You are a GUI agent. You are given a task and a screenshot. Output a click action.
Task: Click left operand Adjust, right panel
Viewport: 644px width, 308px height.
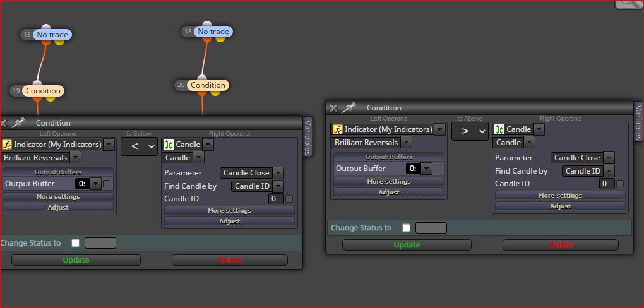tap(389, 192)
